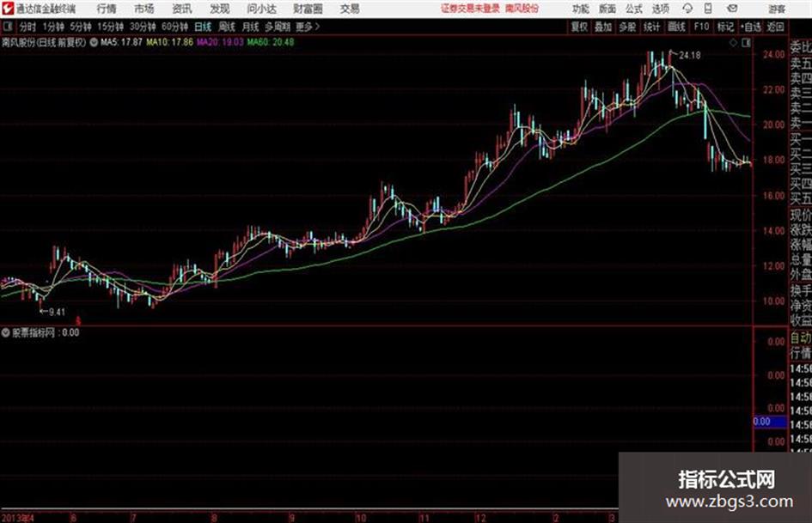
Task: Click the 游客 user account button
Action: 777,9
